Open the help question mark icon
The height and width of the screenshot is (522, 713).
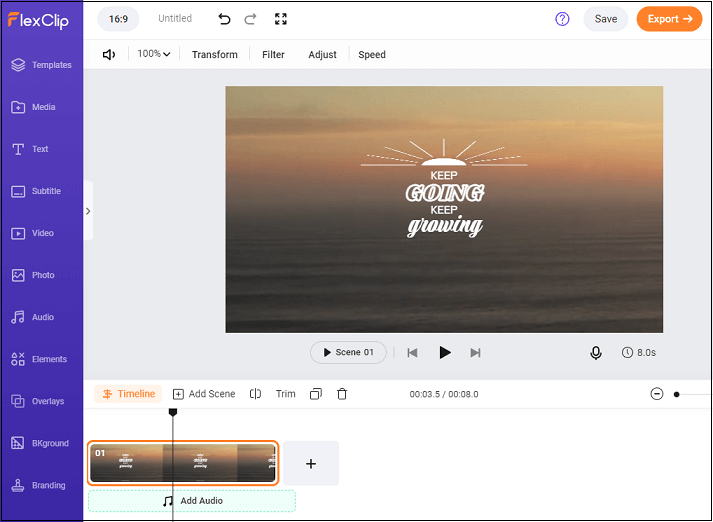pyautogui.click(x=562, y=19)
